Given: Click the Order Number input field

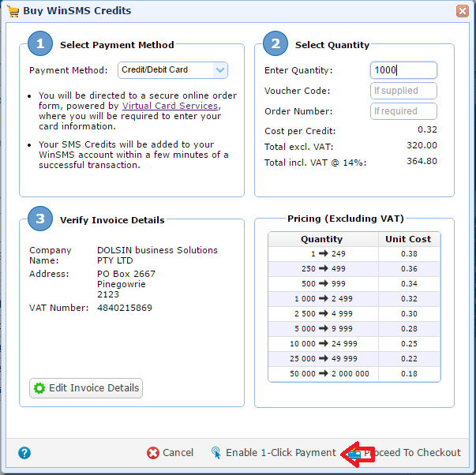Looking at the screenshot, I should tap(403, 111).
